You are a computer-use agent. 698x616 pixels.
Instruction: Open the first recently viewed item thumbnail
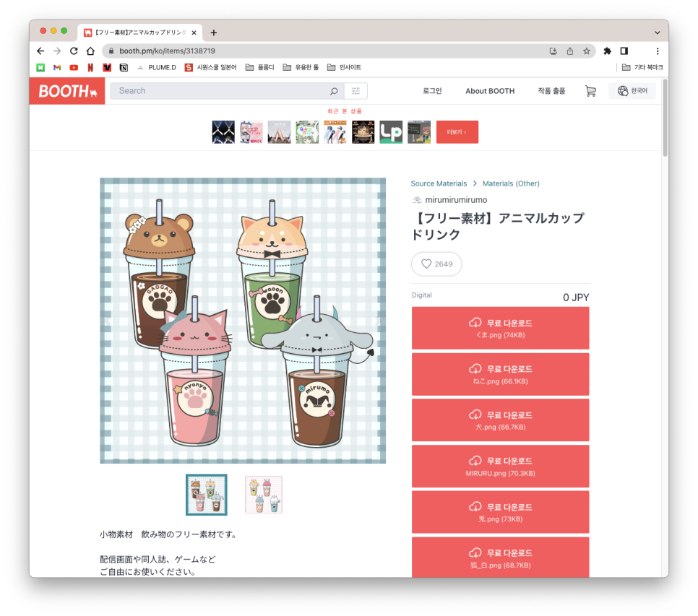(x=223, y=132)
